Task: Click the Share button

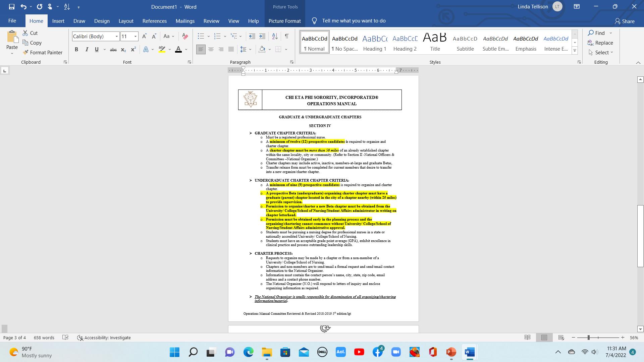Action: 625,21
